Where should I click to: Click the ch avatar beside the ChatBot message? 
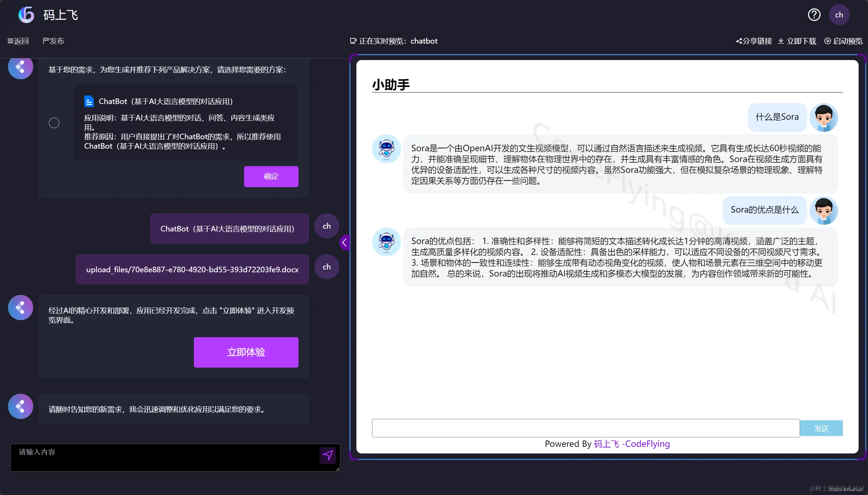pyautogui.click(x=327, y=226)
